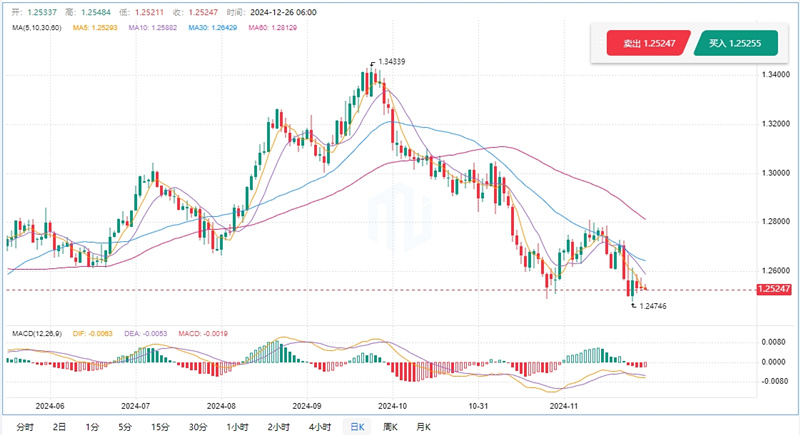This screenshot has height=435, width=800.
Task: Select the 2日 timeframe tab
Action: coord(59,426)
